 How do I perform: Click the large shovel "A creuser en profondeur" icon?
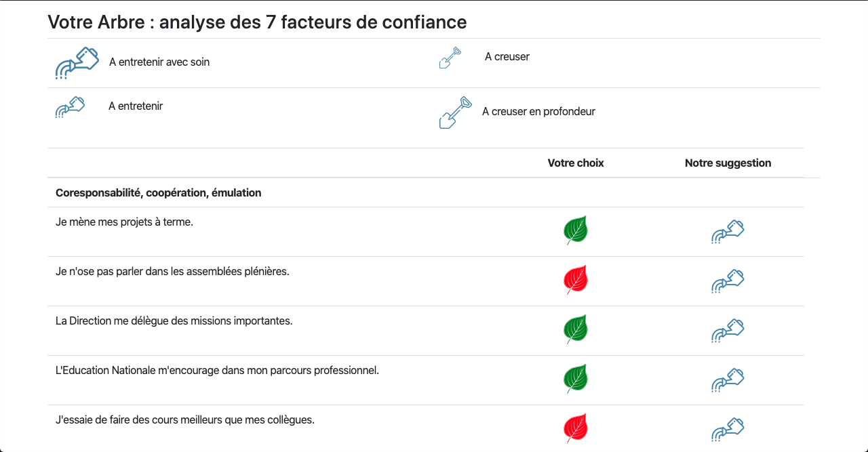455,112
